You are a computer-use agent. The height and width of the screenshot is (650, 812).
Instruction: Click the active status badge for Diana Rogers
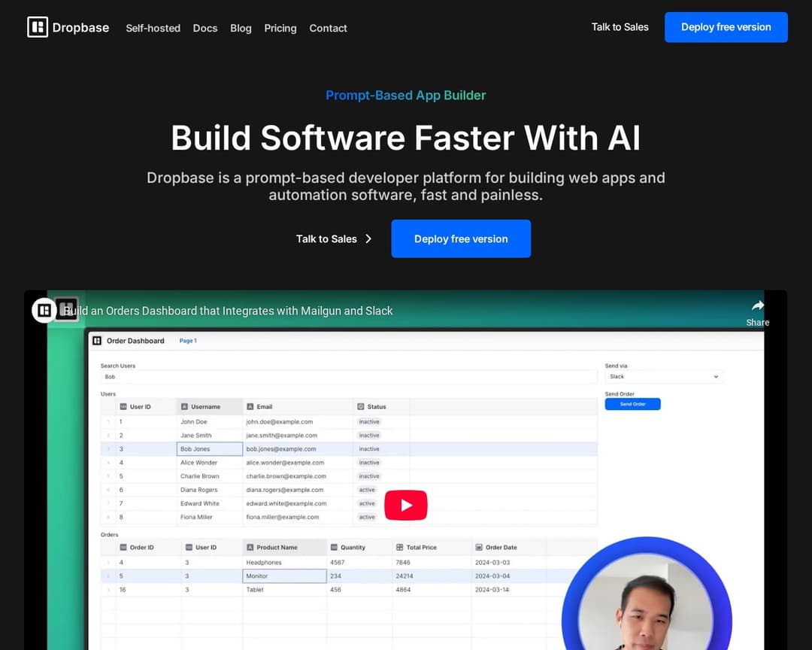pos(367,490)
